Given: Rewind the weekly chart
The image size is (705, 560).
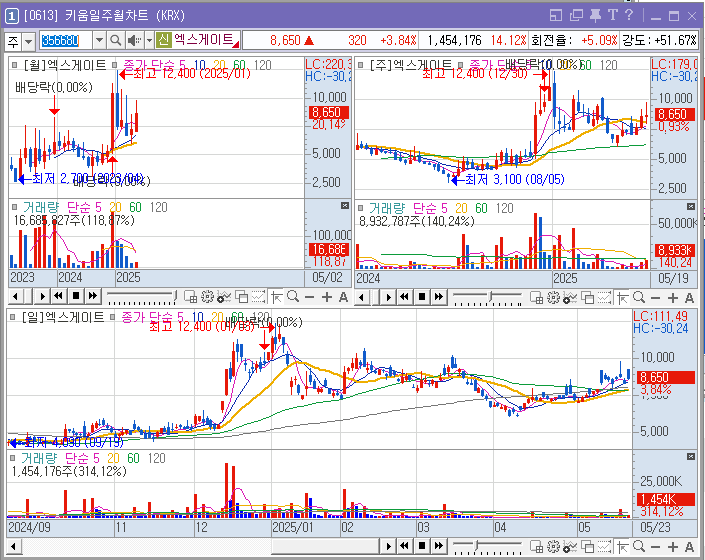Looking at the screenshot, I should tap(405, 297).
